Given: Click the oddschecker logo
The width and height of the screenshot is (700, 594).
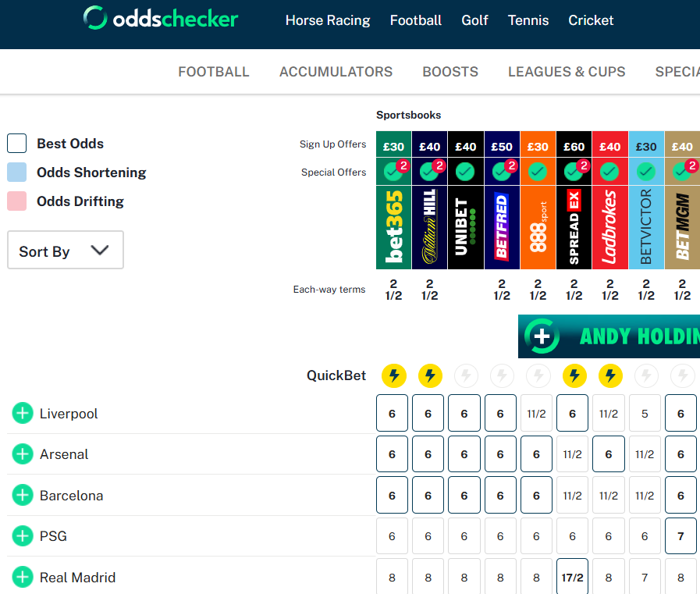Looking at the screenshot, I should [x=160, y=19].
